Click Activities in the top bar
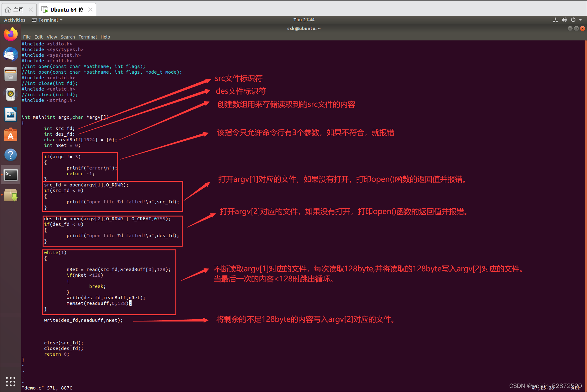587x392 pixels. tap(14, 20)
